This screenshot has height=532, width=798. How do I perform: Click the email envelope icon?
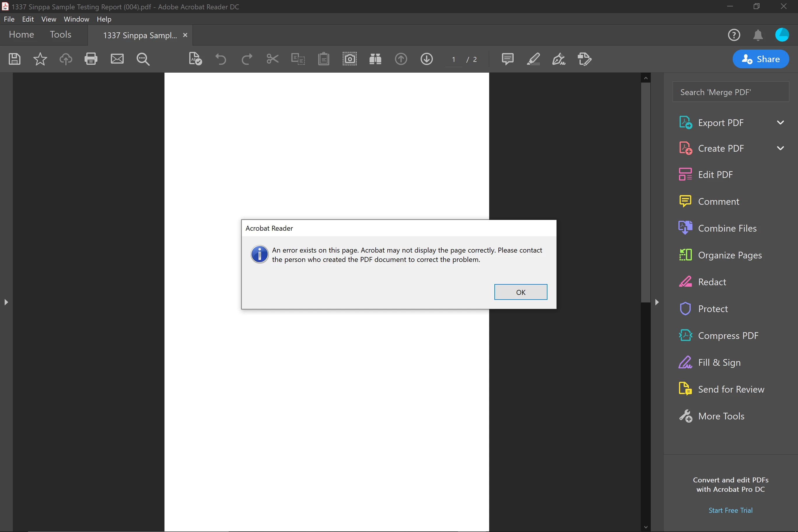(x=117, y=59)
